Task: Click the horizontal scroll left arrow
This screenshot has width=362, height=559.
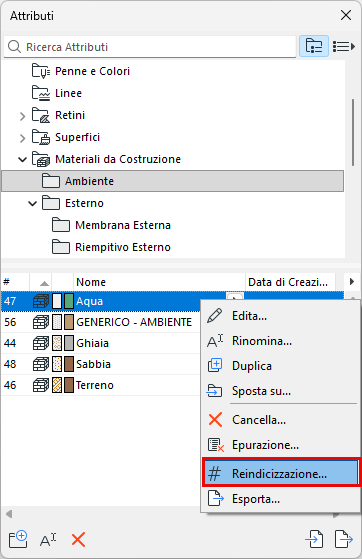Action: (x=9, y=514)
